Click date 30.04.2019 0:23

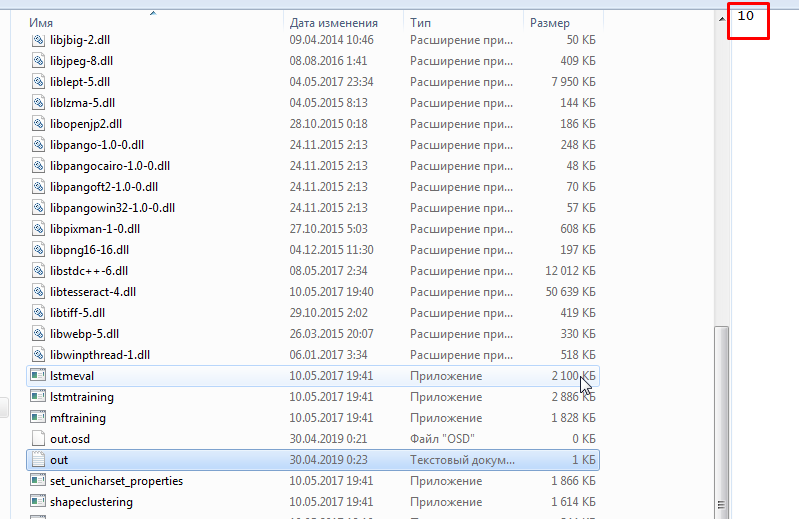point(329,459)
